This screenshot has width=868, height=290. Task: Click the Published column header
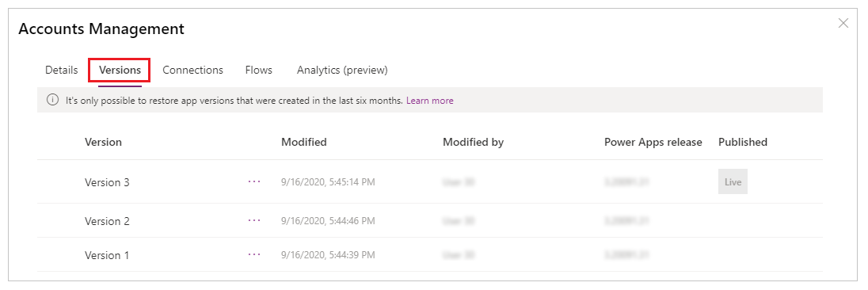point(743,143)
